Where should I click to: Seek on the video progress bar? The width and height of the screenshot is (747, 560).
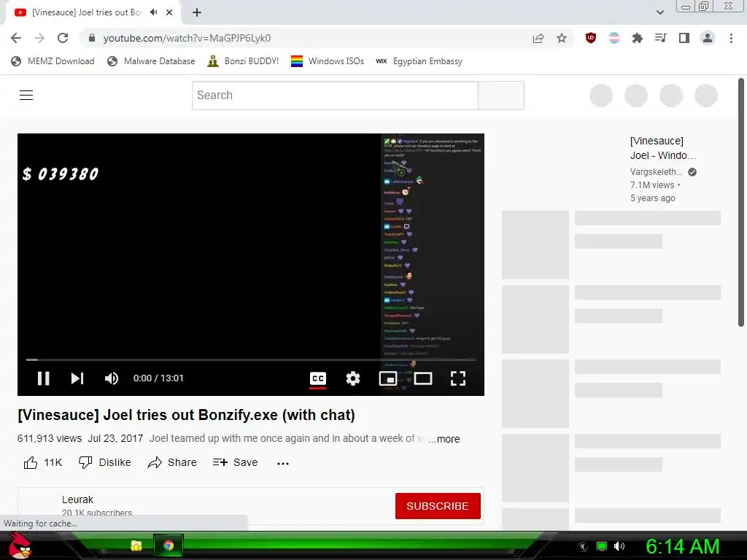click(251, 359)
